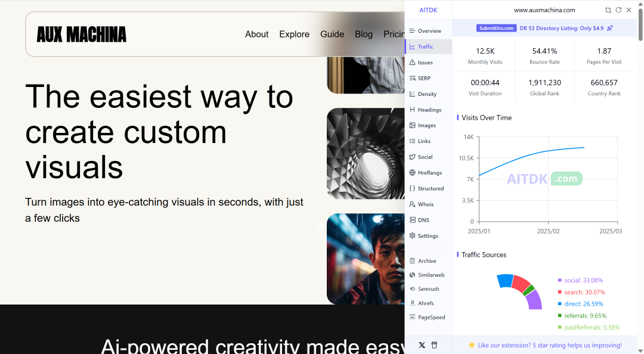The height and width of the screenshot is (354, 644).
Task: Click the geometric tunnel image thumbnail
Action: point(366,154)
